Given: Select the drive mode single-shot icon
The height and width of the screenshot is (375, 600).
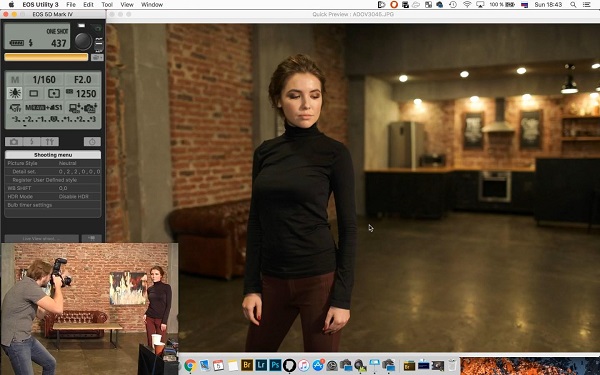Looking at the screenshot, I should pos(34,93).
